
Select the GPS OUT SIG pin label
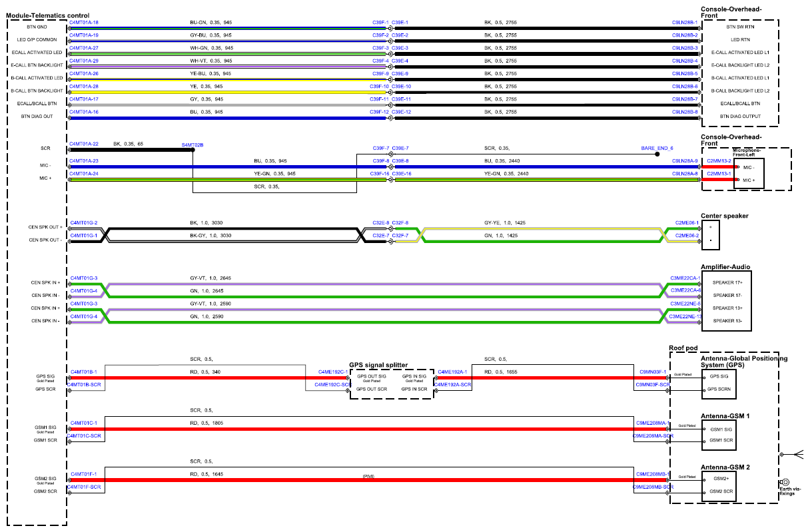click(371, 376)
